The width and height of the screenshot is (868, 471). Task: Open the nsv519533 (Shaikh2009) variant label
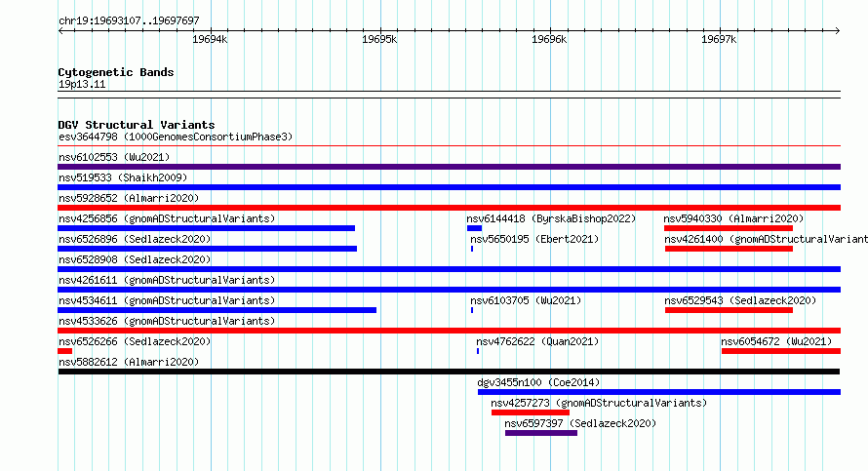pos(123,177)
